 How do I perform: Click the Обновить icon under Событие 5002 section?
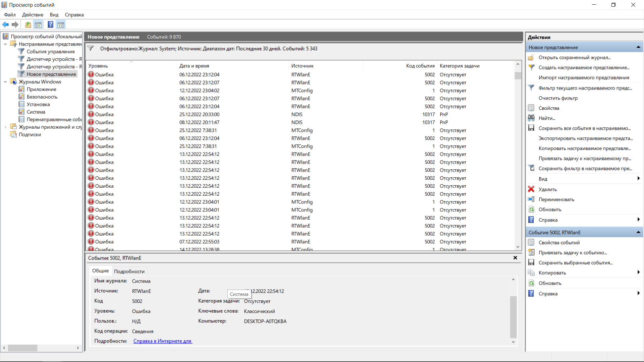point(531,283)
